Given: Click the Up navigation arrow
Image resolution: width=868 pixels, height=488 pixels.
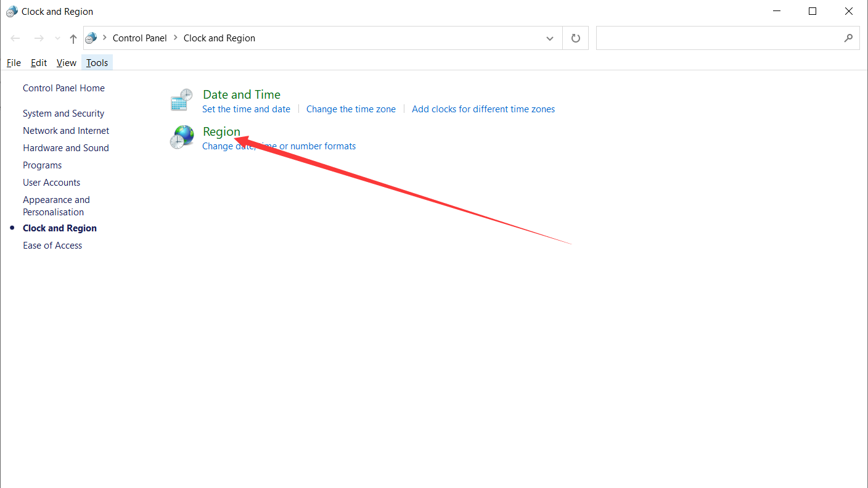Looking at the screenshot, I should 73,38.
